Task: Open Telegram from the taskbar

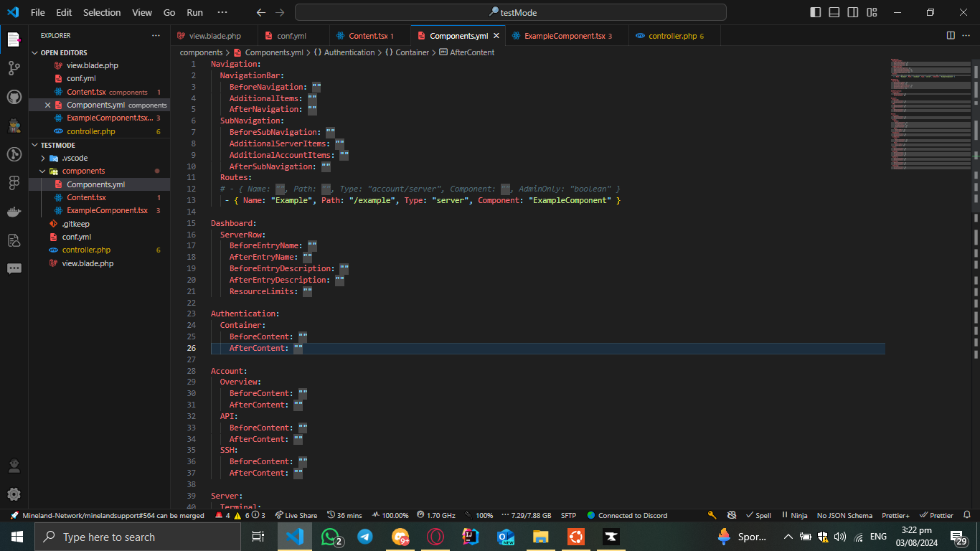Action: pyautogui.click(x=365, y=537)
